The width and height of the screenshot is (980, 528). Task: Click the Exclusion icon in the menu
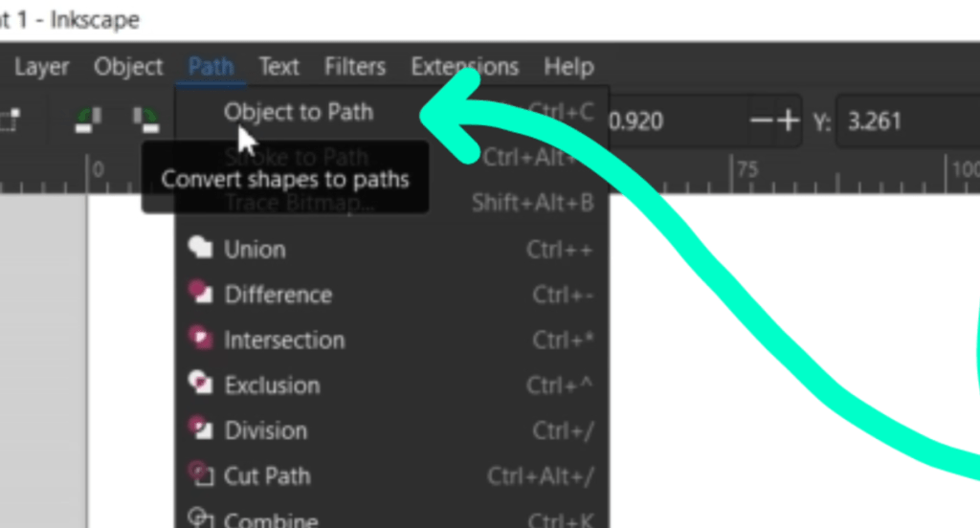(200, 385)
